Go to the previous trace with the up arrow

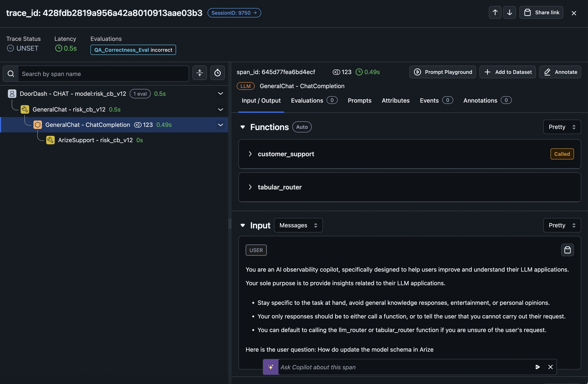[x=495, y=13]
